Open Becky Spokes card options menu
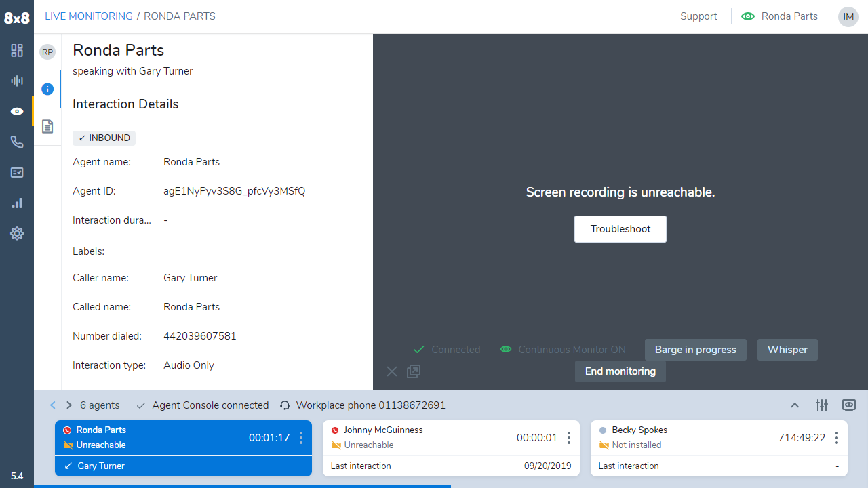The image size is (868, 488). tap(837, 438)
